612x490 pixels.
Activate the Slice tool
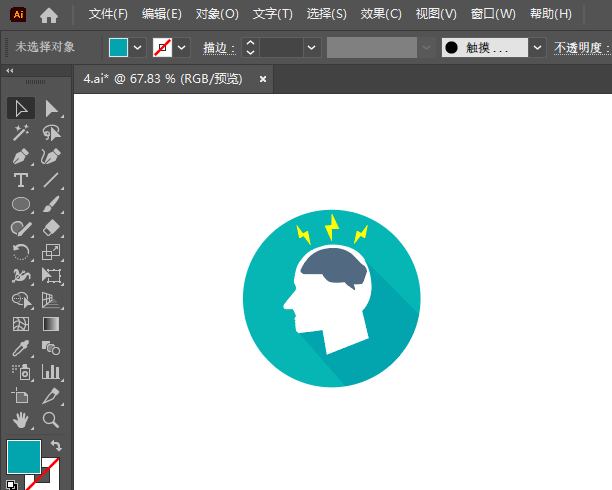tap(51, 396)
